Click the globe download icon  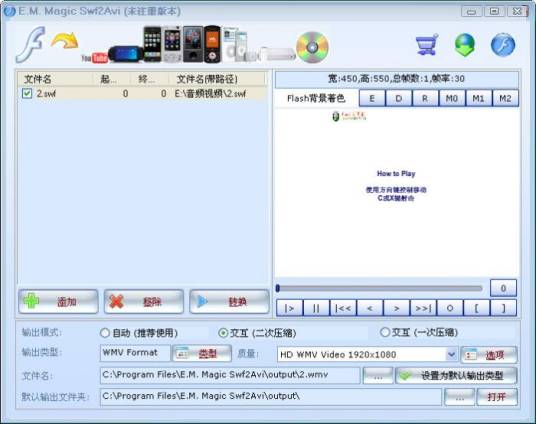pyautogui.click(x=465, y=45)
